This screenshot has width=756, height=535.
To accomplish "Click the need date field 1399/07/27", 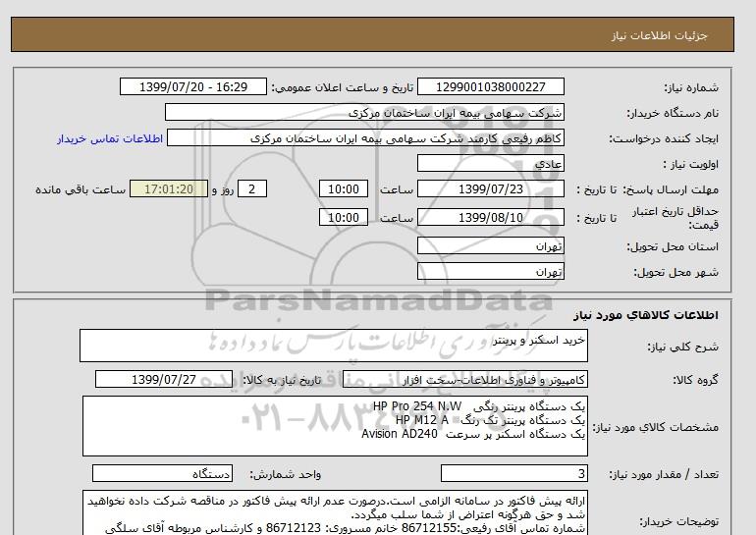I will point(164,379).
